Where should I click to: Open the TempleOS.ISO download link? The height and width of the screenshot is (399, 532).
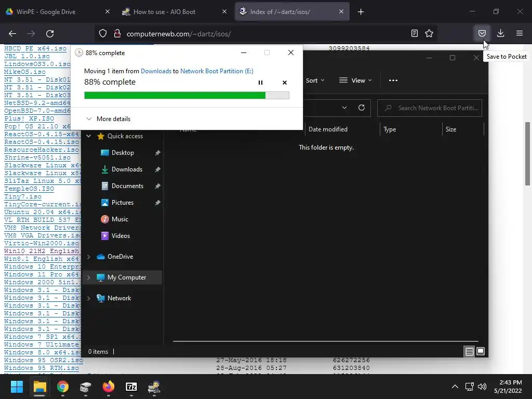point(29,189)
